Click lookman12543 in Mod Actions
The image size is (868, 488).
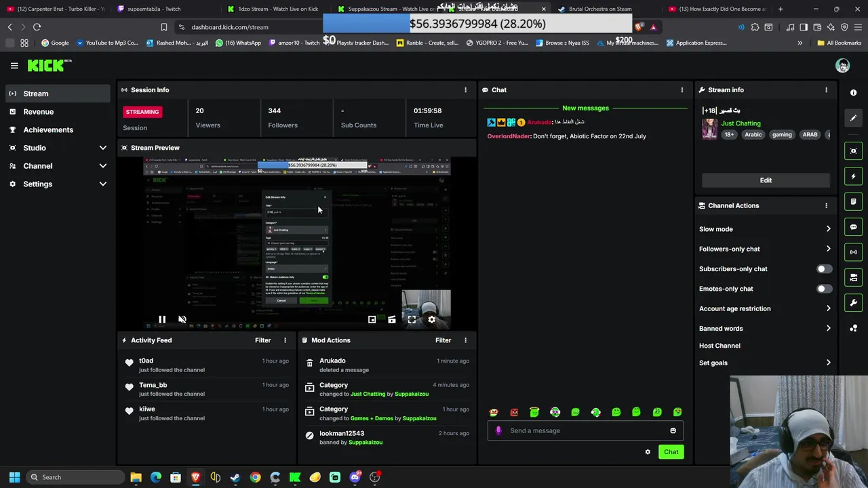tap(342, 433)
